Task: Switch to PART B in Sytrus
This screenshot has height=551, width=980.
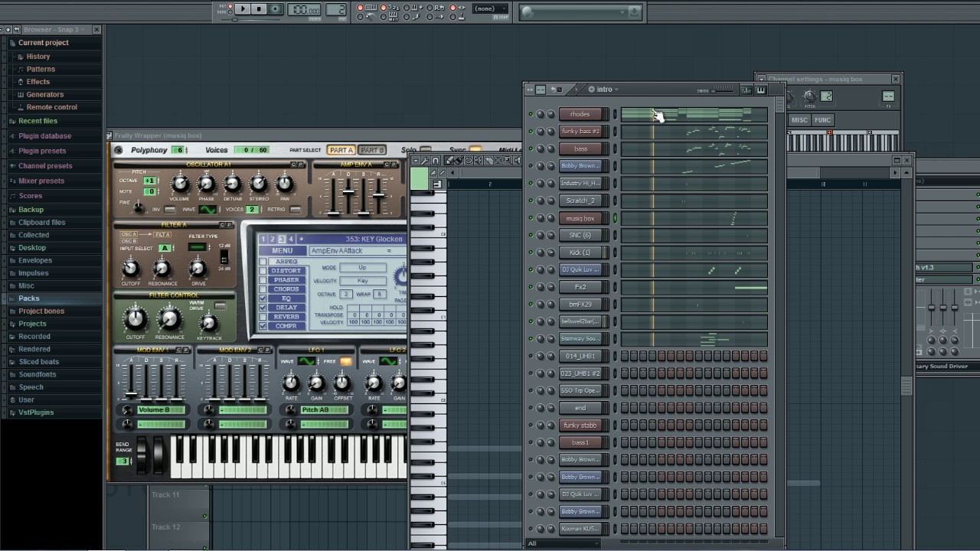Action: 371,150
